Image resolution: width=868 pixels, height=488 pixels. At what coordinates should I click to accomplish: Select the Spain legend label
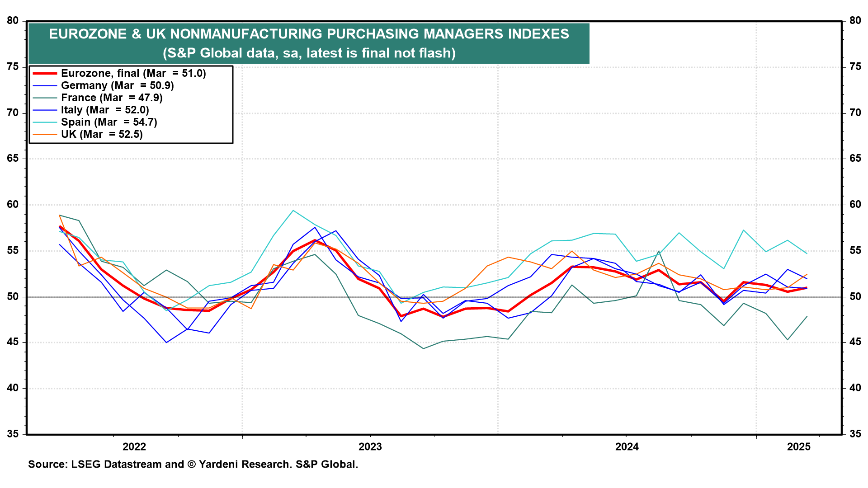[109, 122]
